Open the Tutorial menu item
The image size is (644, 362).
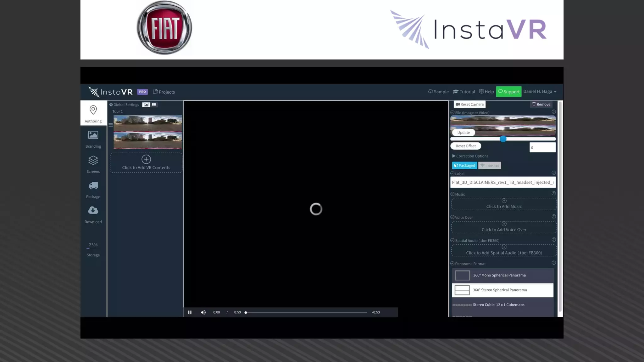click(464, 92)
